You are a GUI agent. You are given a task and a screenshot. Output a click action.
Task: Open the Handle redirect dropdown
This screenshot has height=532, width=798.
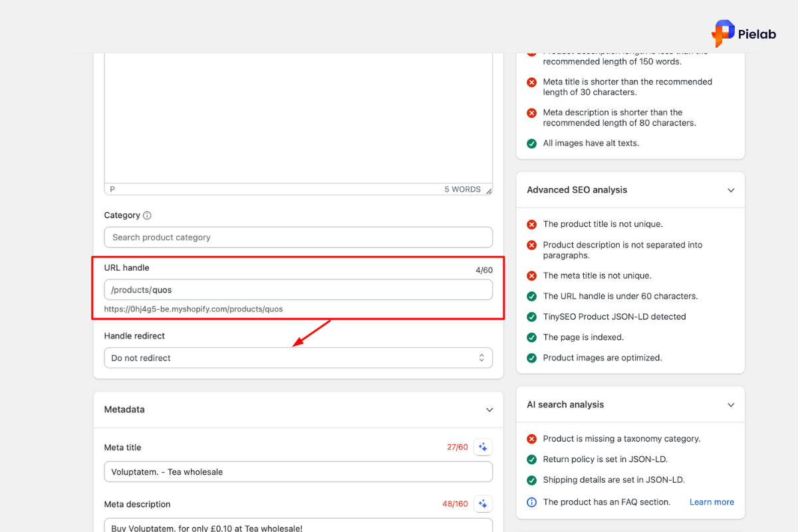click(x=298, y=358)
